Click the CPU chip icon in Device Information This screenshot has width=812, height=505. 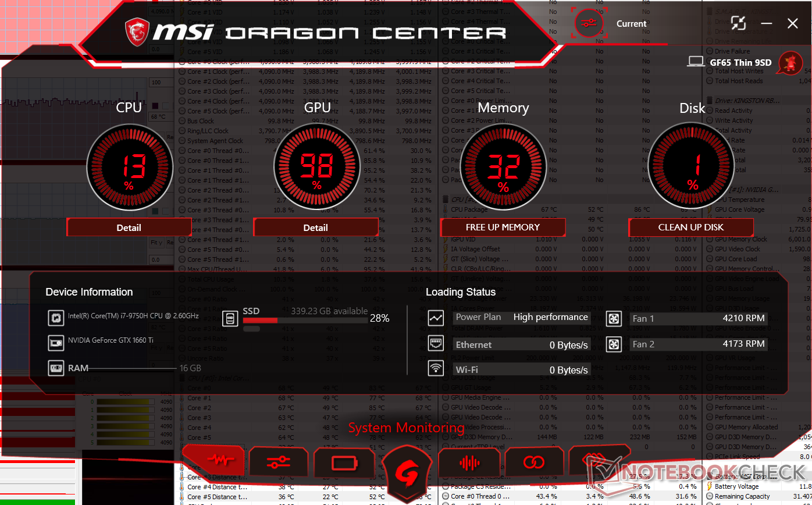click(56, 318)
